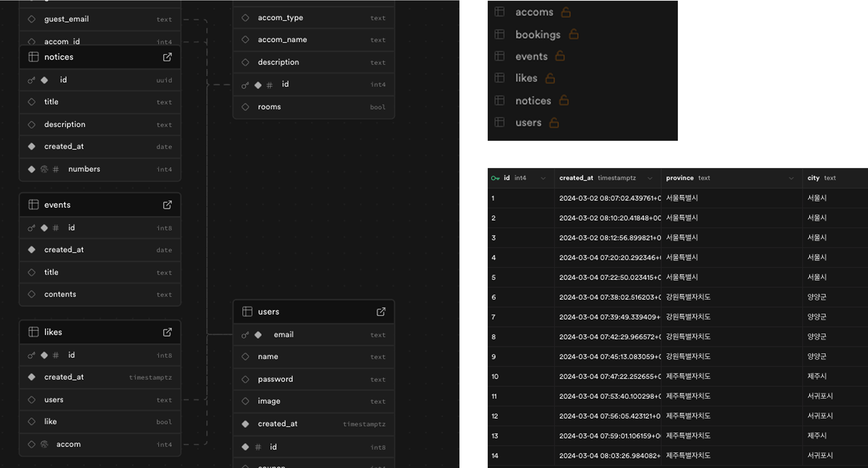Click the city column header

(813, 178)
